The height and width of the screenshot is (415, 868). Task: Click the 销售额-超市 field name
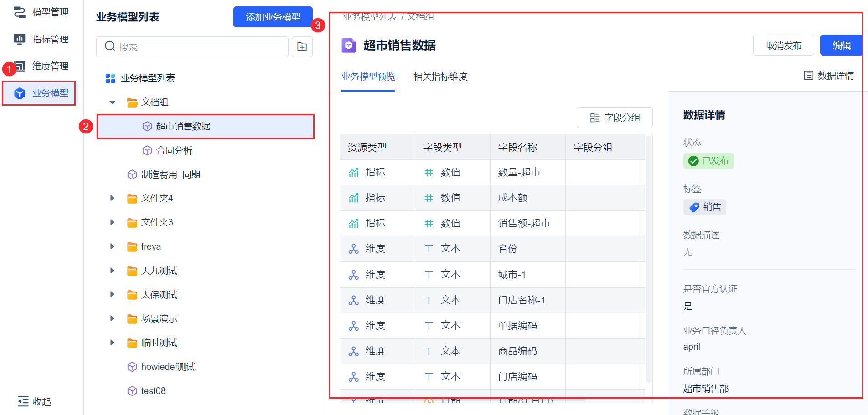(524, 223)
